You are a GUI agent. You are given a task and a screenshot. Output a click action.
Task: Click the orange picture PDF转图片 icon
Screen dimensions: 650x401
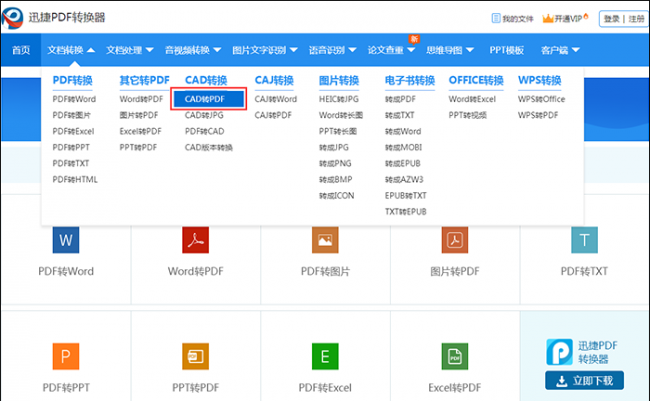(325, 240)
